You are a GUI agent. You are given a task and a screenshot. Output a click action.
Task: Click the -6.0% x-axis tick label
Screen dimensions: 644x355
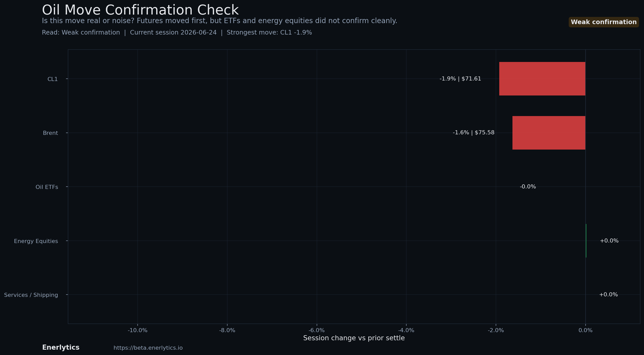[x=316, y=330]
